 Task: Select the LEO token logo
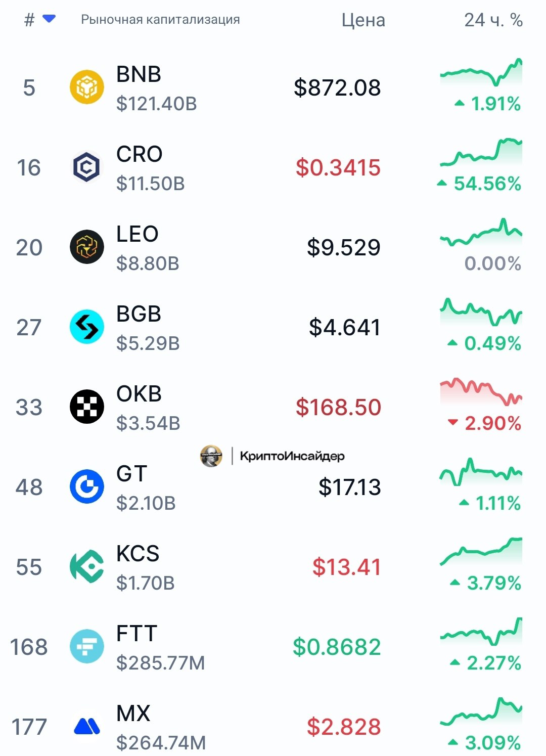click(x=87, y=247)
